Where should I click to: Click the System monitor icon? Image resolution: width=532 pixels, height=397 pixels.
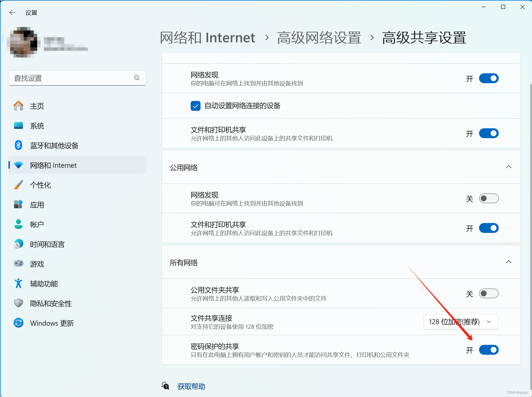pyautogui.click(x=19, y=126)
